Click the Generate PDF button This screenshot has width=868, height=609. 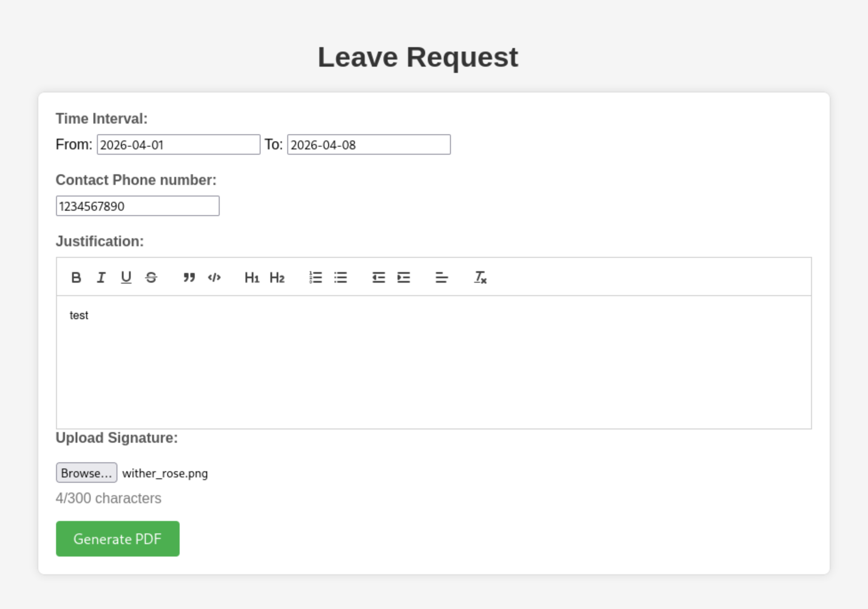click(x=117, y=539)
